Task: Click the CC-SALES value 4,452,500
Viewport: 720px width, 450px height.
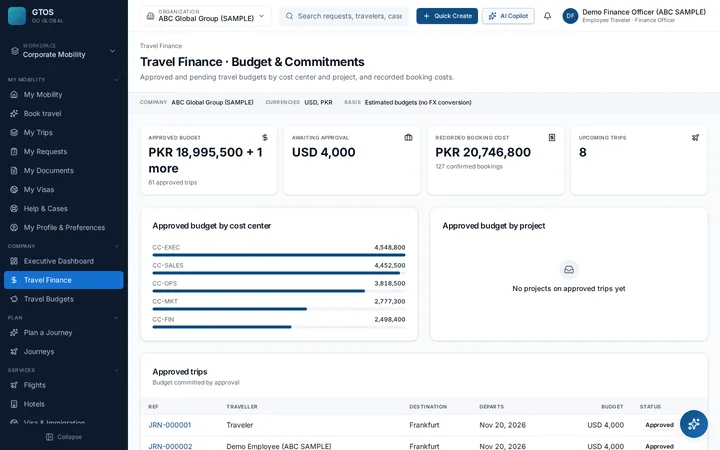Action: 389,265
